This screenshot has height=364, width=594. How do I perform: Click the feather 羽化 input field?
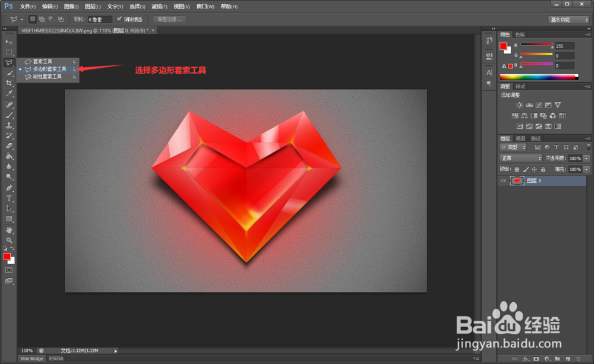click(100, 20)
